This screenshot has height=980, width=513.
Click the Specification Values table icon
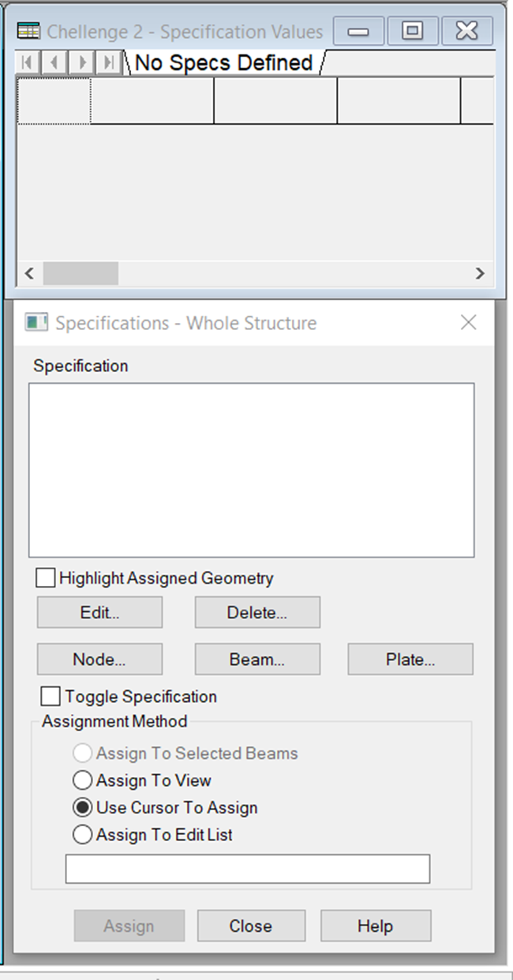pyautogui.click(x=29, y=32)
